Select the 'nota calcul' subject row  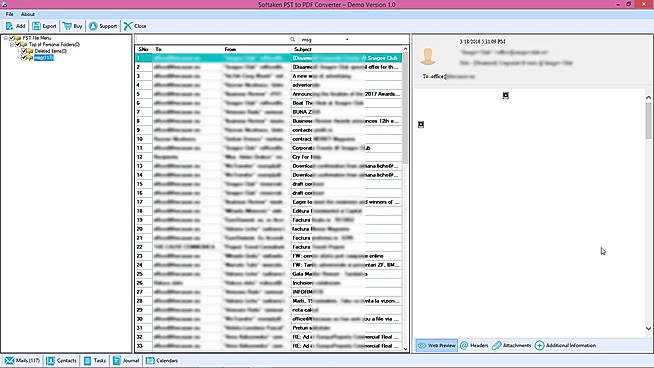tap(269, 310)
